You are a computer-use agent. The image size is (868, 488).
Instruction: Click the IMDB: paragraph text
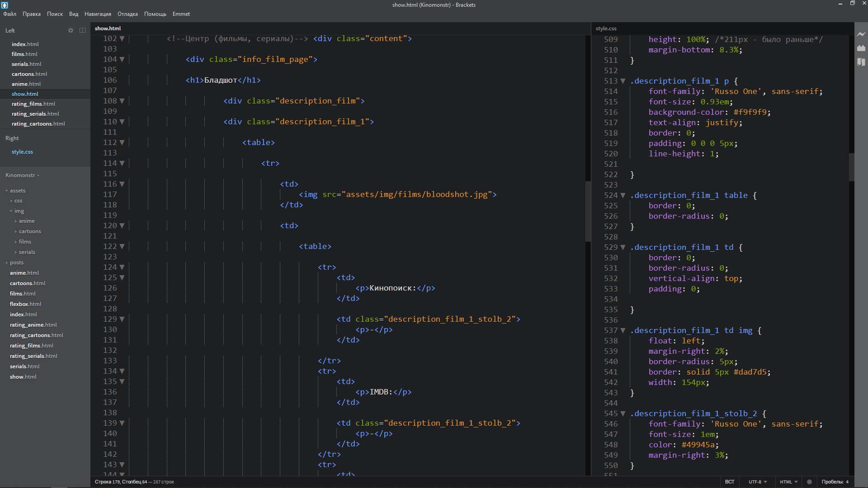coord(381,392)
